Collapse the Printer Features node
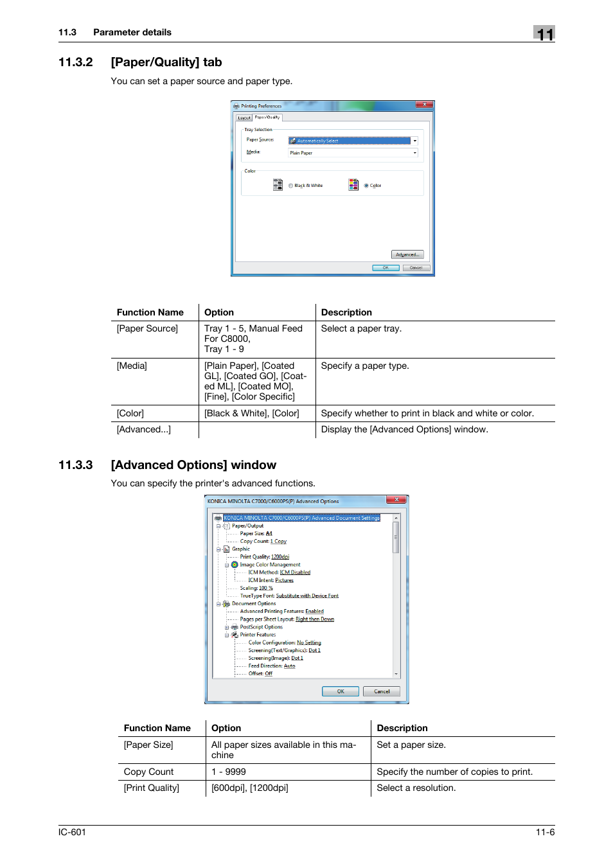This screenshot has width=613, height=868. (227, 635)
